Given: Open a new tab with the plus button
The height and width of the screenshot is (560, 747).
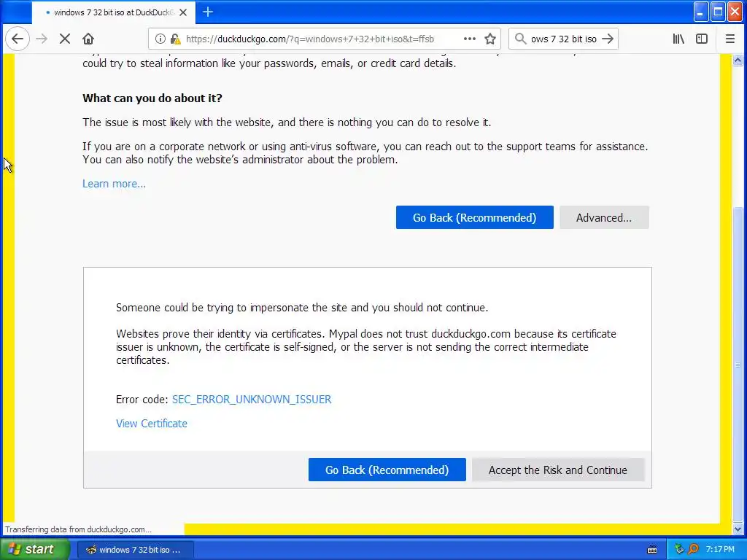Looking at the screenshot, I should point(208,12).
